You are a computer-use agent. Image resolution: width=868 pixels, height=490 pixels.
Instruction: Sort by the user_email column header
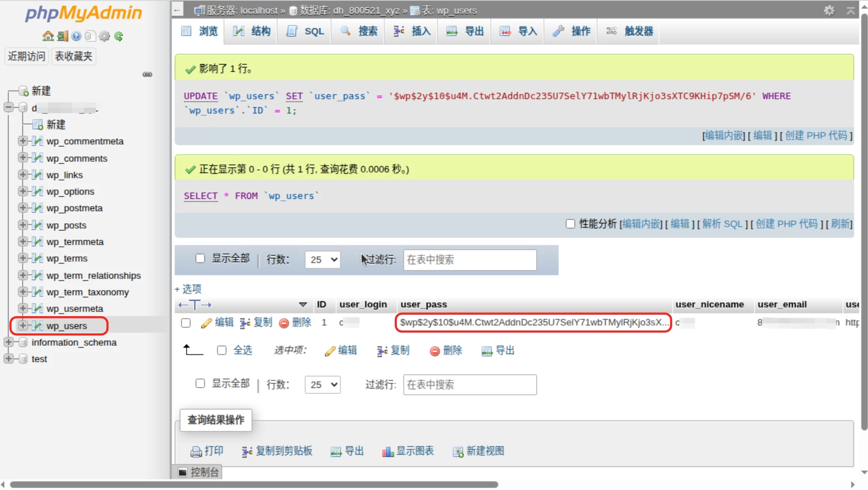(782, 305)
